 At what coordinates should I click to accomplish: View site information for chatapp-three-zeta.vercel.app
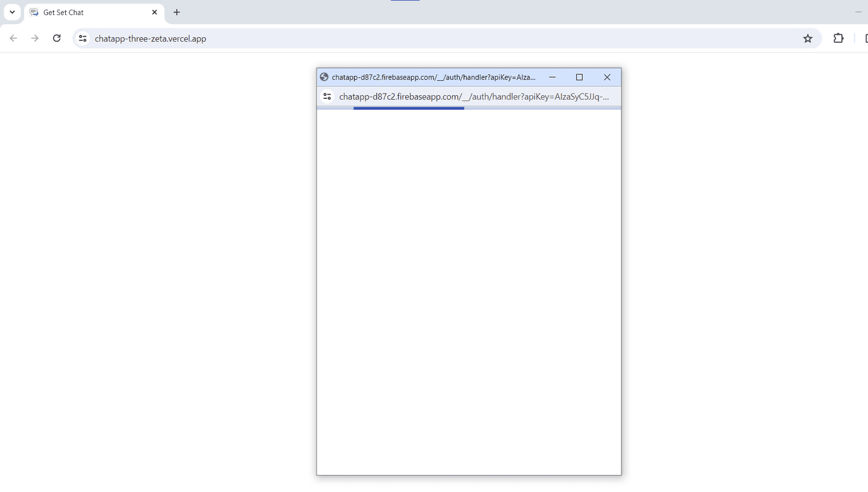(x=83, y=39)
